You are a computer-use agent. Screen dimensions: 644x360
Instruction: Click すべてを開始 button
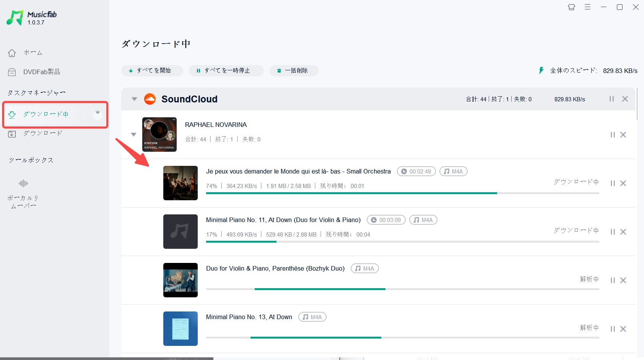point(152,71)
